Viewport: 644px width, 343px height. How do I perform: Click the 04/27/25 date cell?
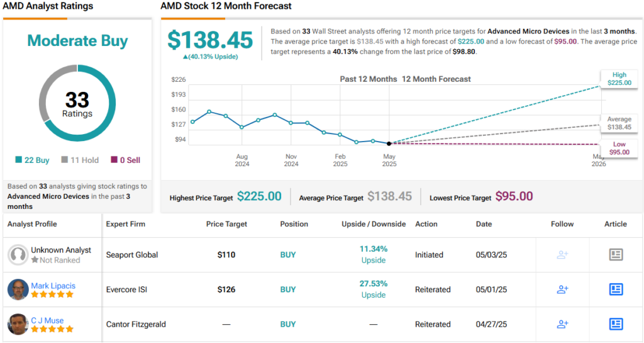(x=491, y=324)
